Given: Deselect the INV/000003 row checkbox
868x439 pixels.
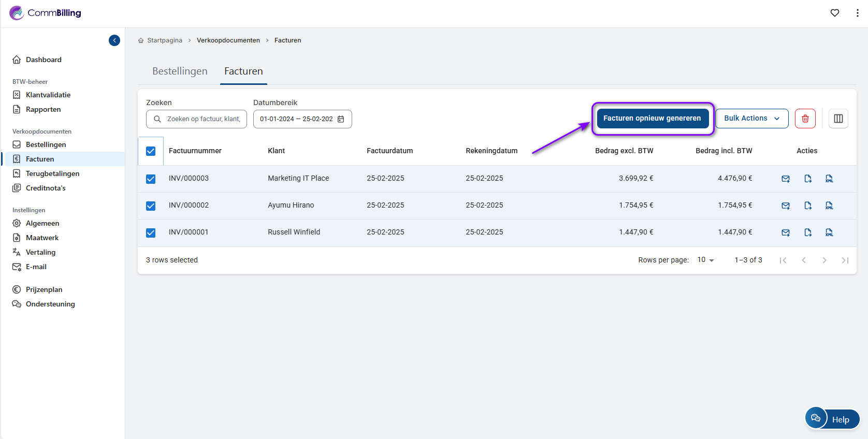Looking at the screenshot, I should click(151, 179).
